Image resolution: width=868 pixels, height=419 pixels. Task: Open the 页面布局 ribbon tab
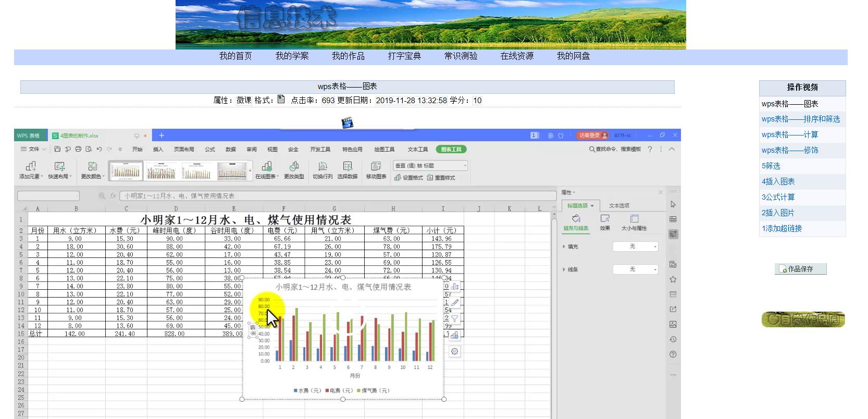(184, 149)
